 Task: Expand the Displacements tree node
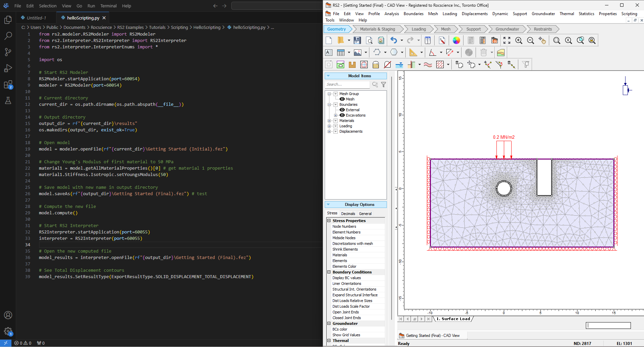tap(329, 131)
